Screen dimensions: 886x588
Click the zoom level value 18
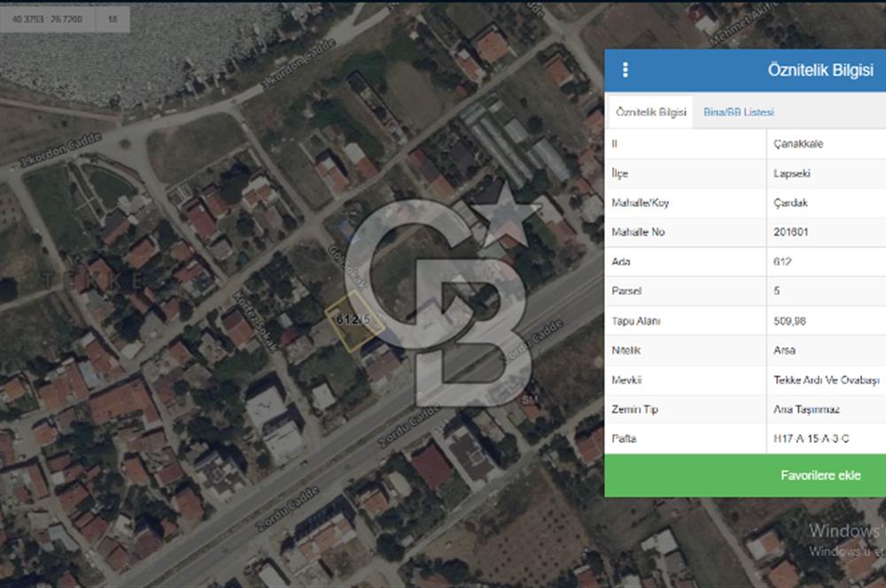[x=113, y=19]
